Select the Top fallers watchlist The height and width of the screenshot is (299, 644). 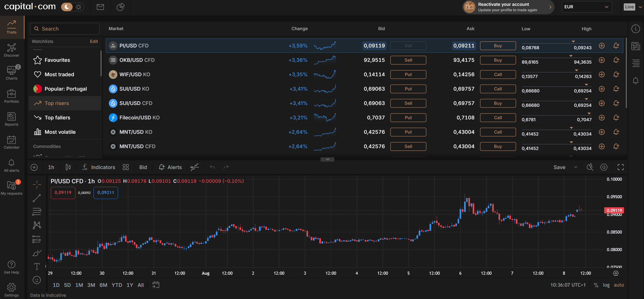click(x=65, y=118)
